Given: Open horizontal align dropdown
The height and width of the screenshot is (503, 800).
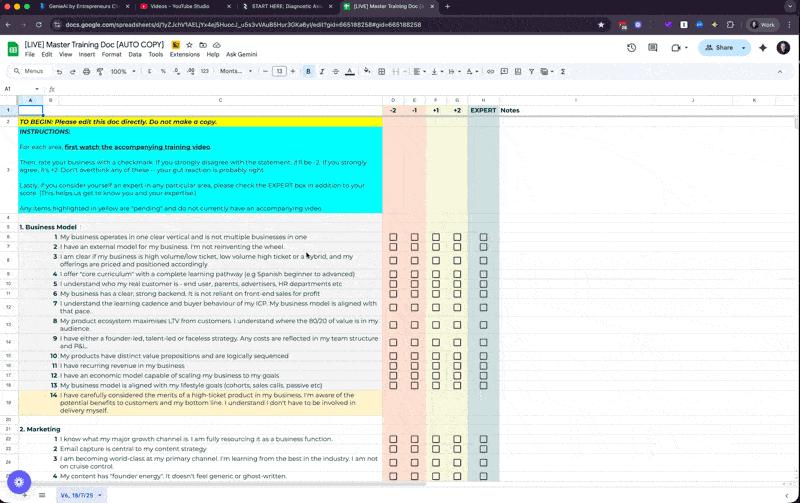Looking at the screenshot, I should 419,72.
